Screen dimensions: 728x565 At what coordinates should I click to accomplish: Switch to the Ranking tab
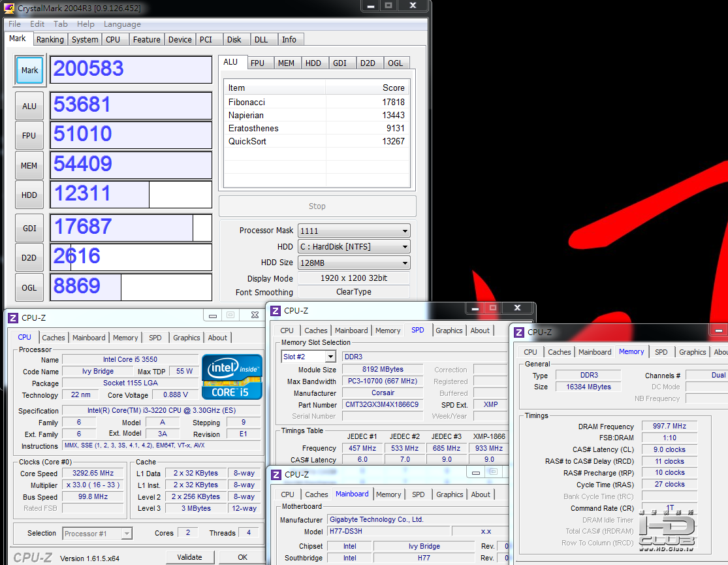click(50, 40)
